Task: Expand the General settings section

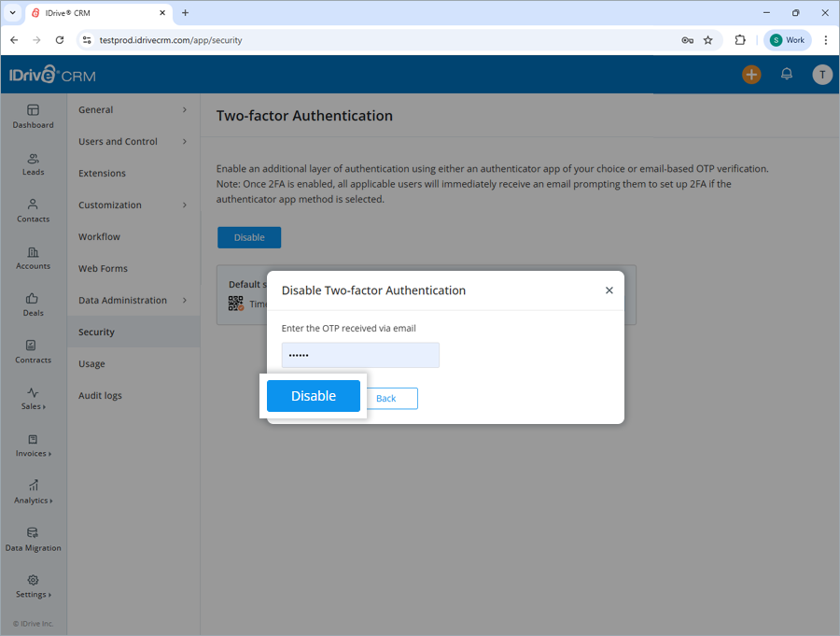Action: [94, 109]
